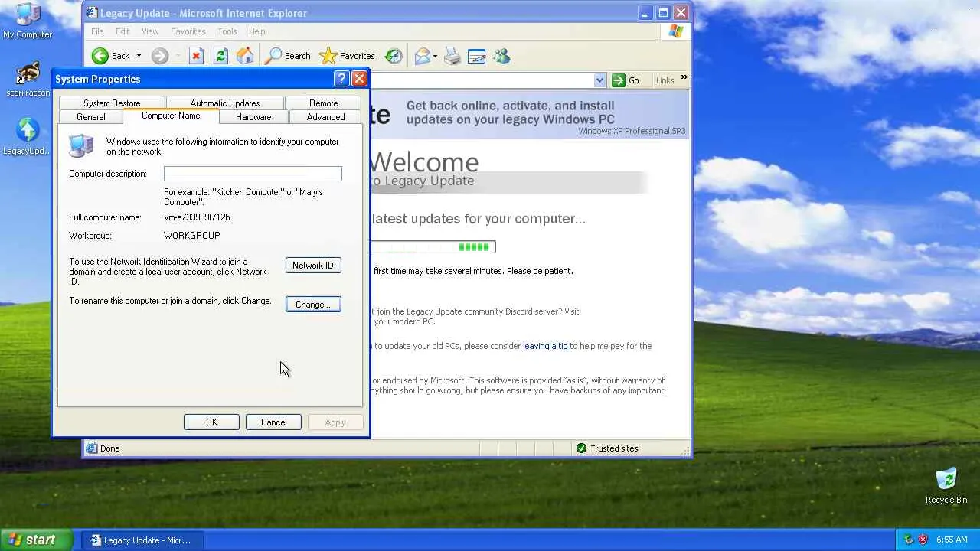This screenshot has width=980, height=551.
Task: Click the Computer description text field
Action: [x=253, y=174]
